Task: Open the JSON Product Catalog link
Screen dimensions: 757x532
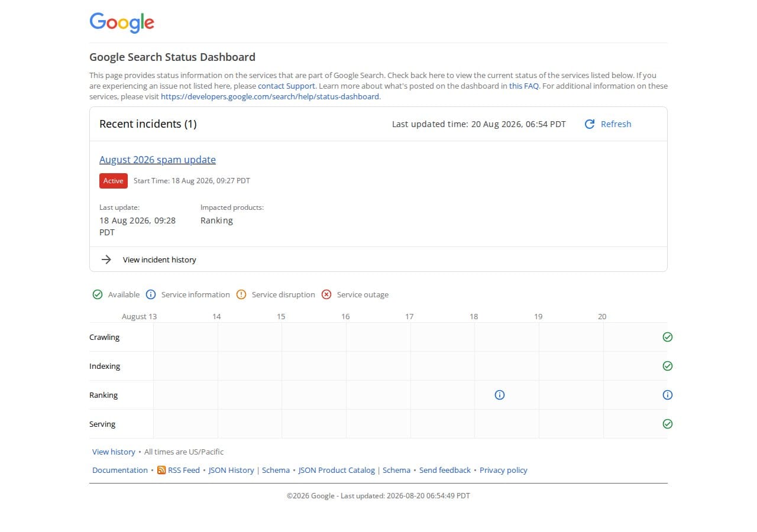Action: point(337,470)
